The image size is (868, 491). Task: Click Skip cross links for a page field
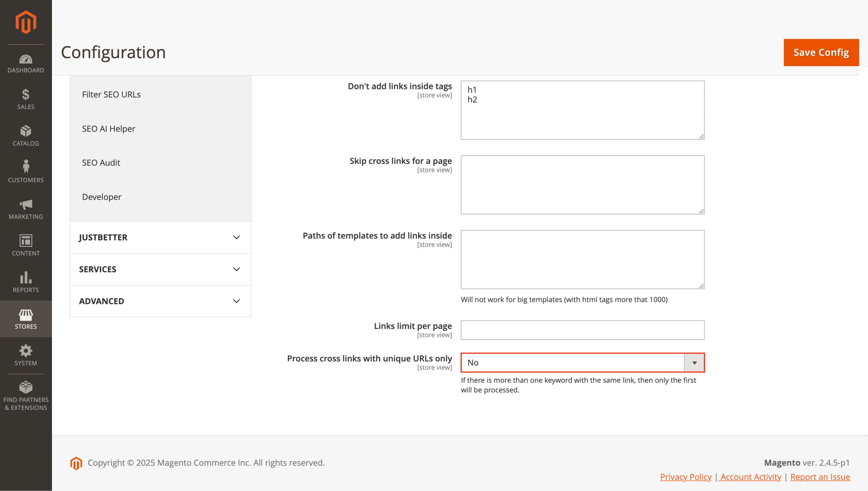583,184
